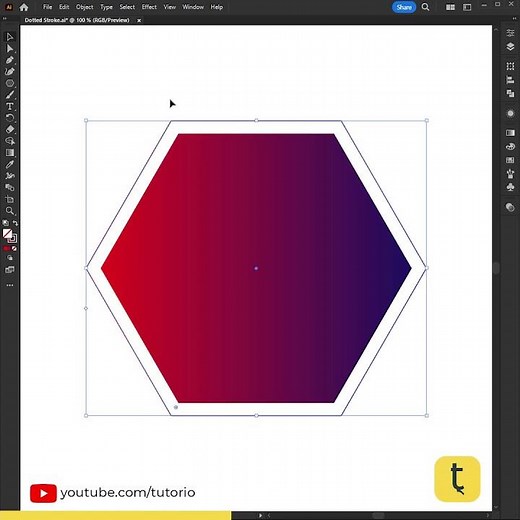The width and height of the screenshot is (520, 520).
Task: Select the Selection tool arrow
Action: [x=9, y=37]
